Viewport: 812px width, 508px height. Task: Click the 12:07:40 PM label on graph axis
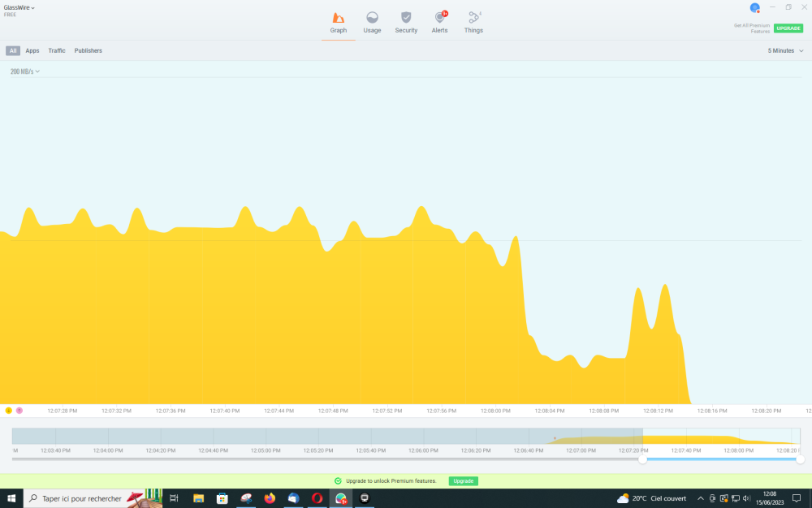(224, 411)
